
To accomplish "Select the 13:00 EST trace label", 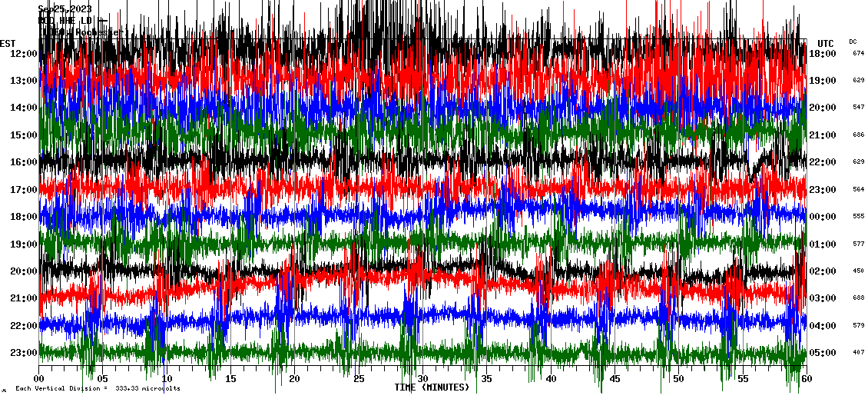I will click(x=23, y=81).
